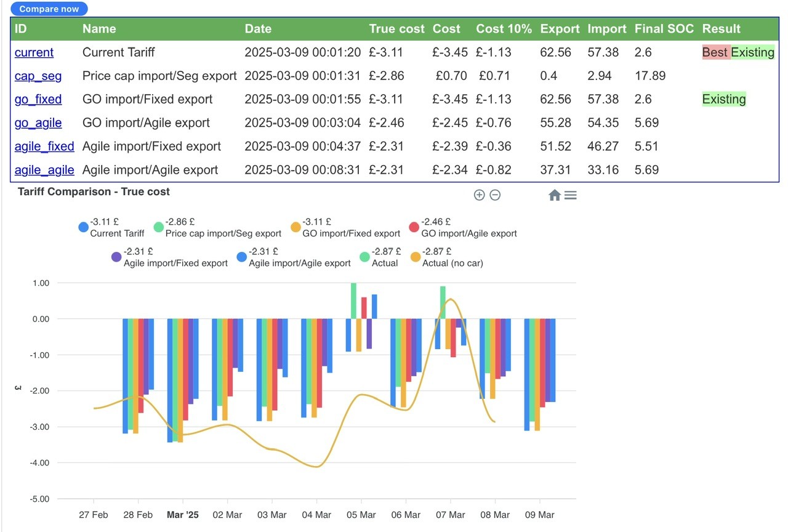
Task: Click the True cost column header
Action: (x=397, y=29)
